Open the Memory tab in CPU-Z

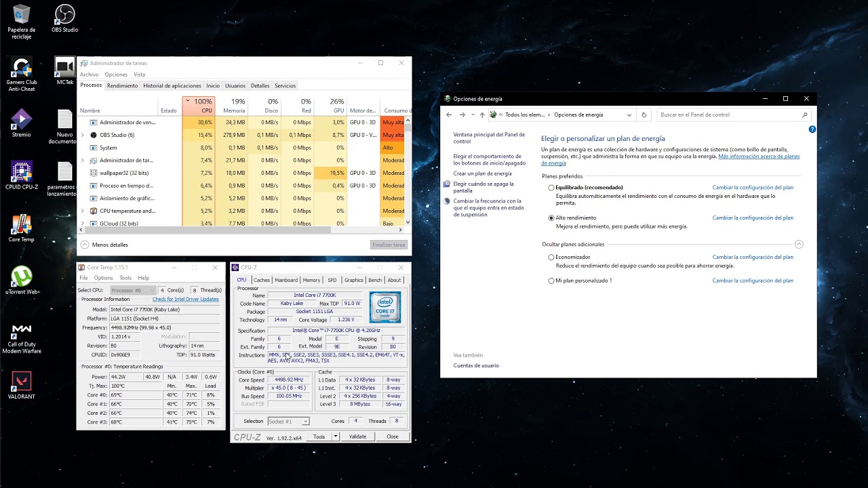click(x=311, y=280)
